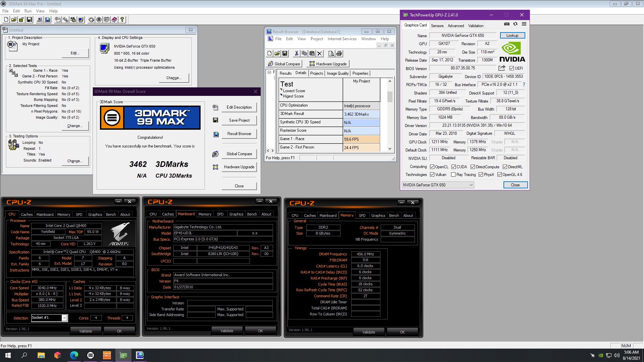Click the Delete X icon in Result Browser toolbar
This screenshot has width=644, height=362.
(x=320, y=53)
